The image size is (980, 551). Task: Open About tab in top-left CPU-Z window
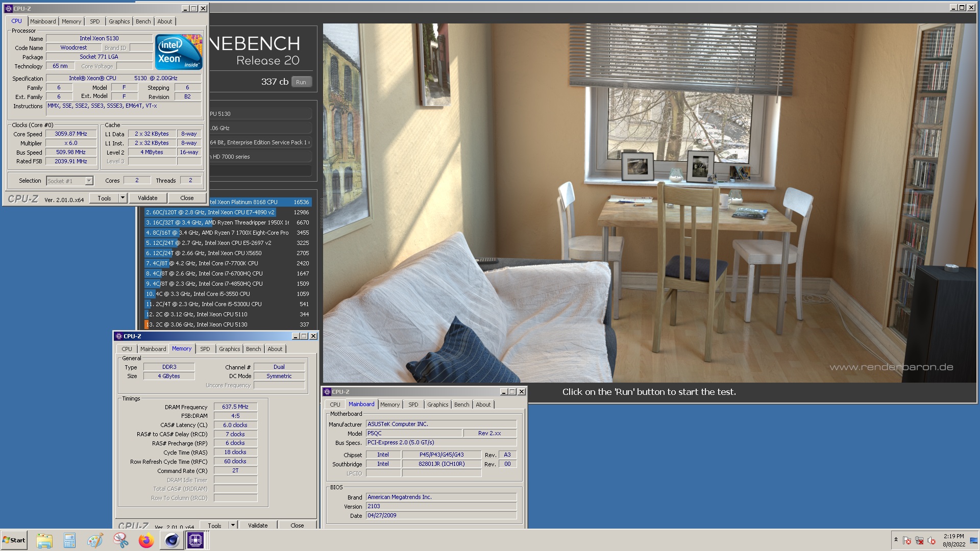pyautogui.click(x=165, y=21)
